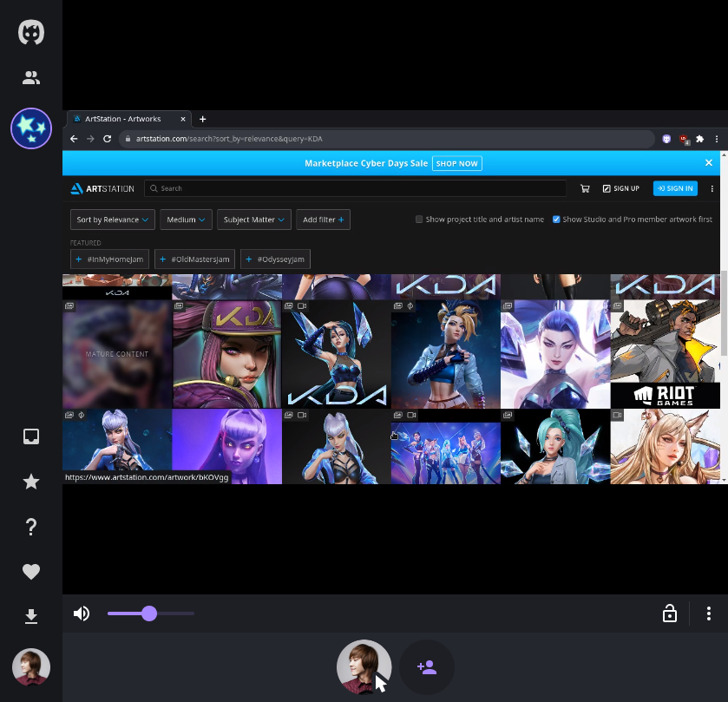Click the heart icon in sidebar
Screen dimensions: 728x702
coord(31,572)
